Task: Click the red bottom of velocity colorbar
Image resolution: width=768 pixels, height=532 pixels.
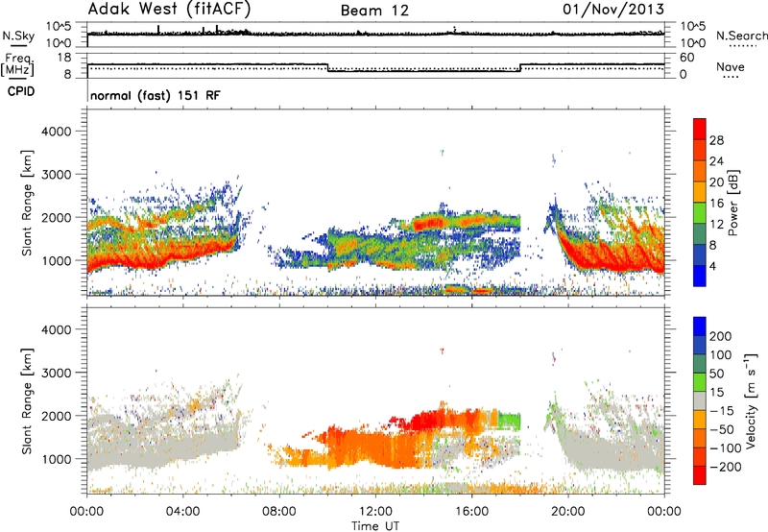Action: 700,475
